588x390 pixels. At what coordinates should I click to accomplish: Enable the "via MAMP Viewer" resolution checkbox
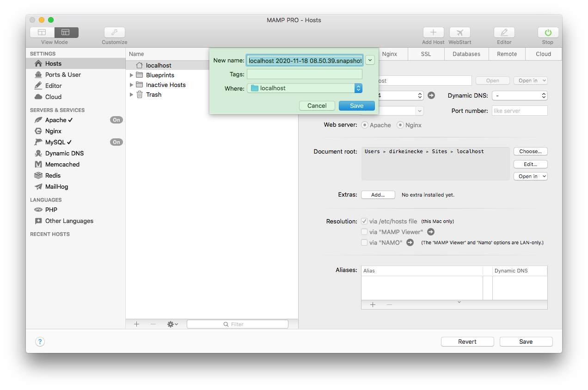[364, 232]
